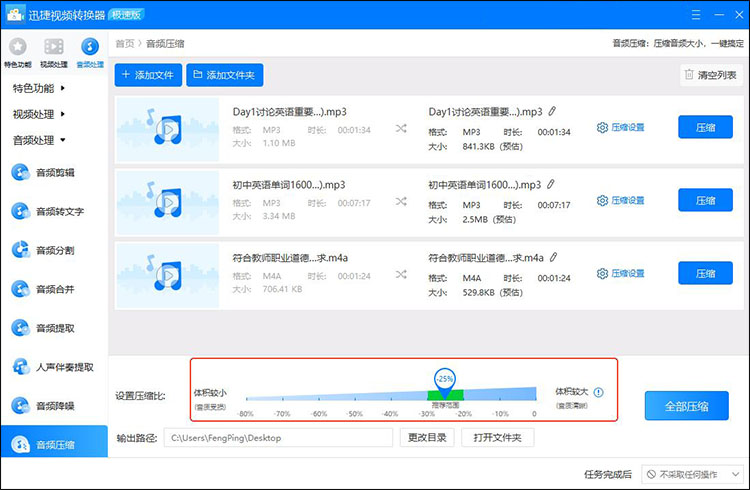Click the output path input field

278,438
